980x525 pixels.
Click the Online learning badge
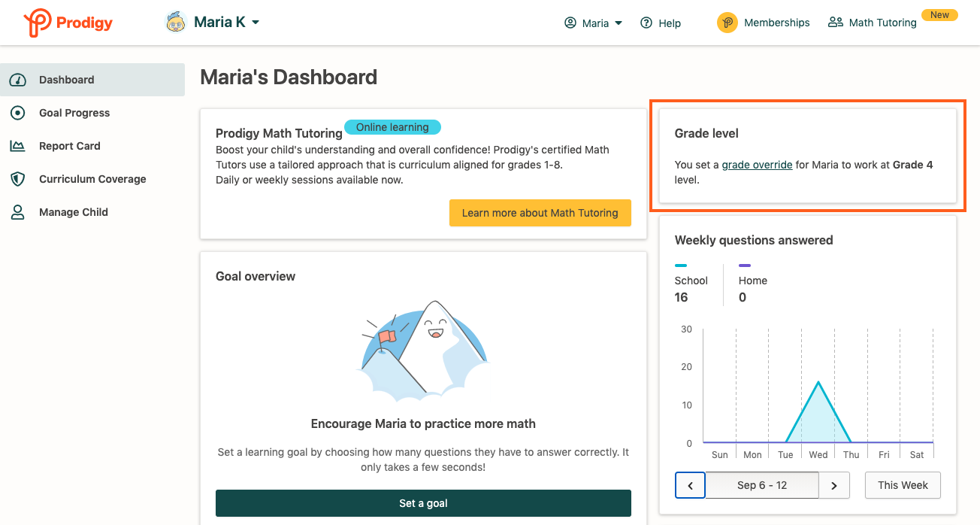click(392, 127)
